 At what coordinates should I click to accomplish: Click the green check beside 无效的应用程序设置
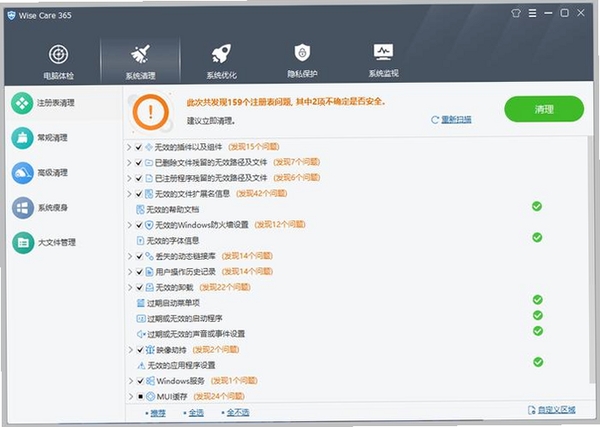(x=538, y=362)
